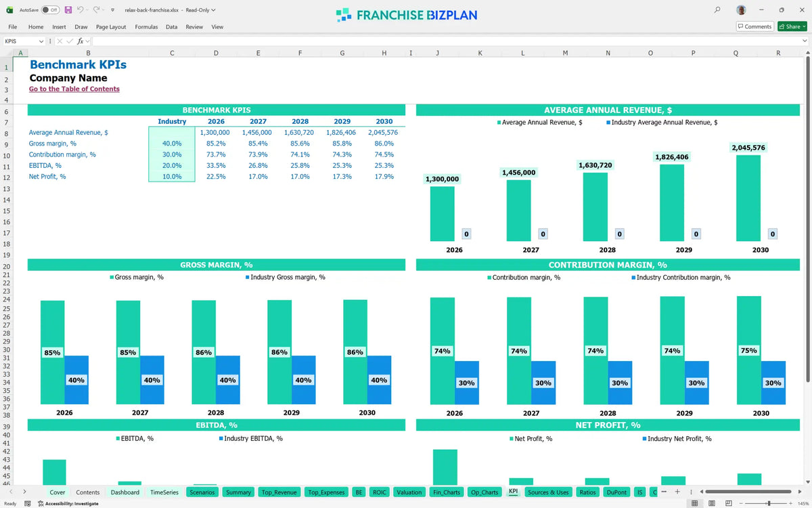The image size is (812, 508).
Task: Switch to the ROIC sheet tab
Action: pyautogui.click(x=380, y=492)
